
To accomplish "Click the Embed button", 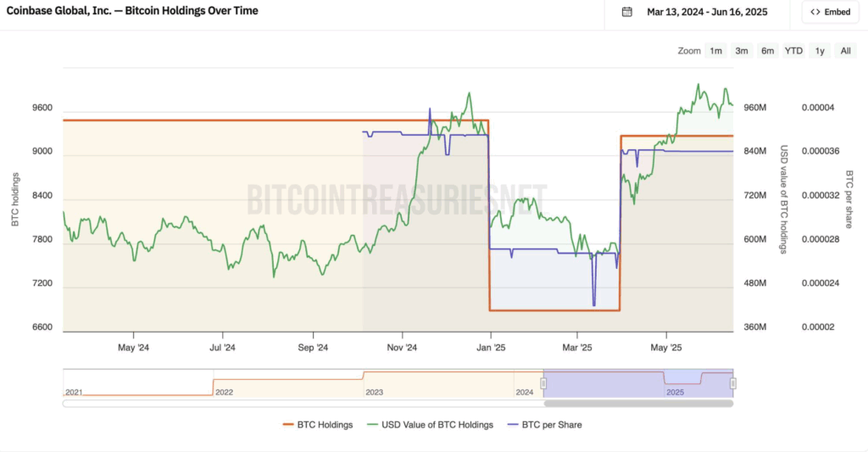I will pyautogui.click(x=831, y=12).
